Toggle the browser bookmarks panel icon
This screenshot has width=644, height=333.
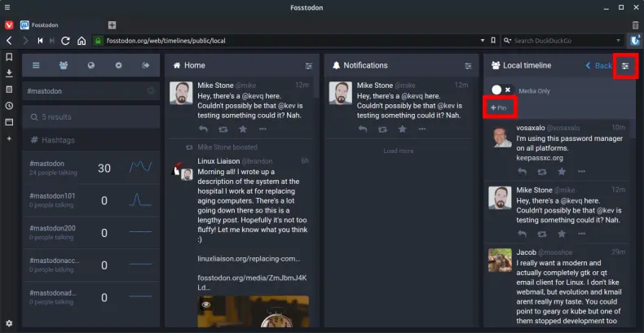(9, 57)
